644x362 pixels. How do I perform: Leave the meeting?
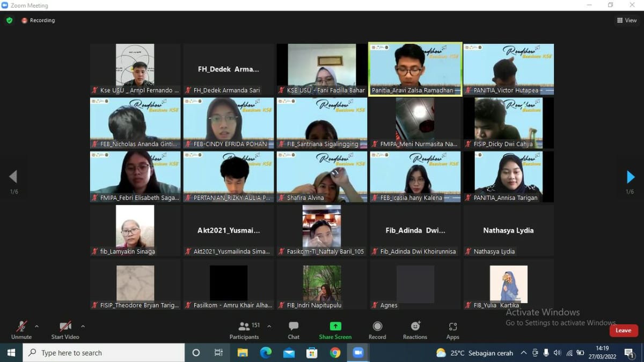click(x=623, y=330)
